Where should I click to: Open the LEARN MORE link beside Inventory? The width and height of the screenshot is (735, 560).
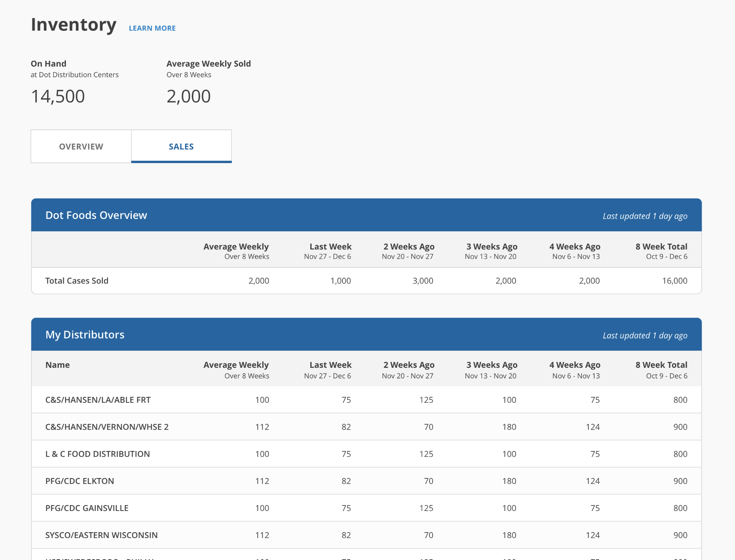pos(152,28)
